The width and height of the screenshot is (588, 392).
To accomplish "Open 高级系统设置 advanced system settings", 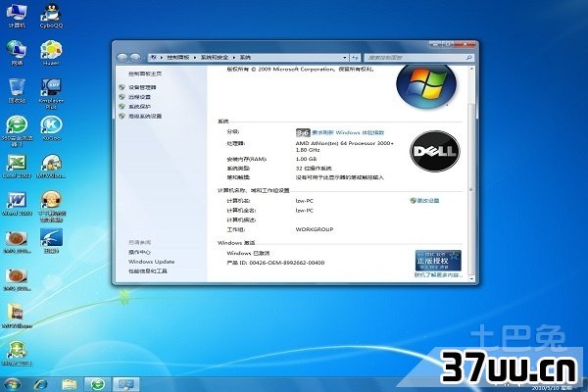I will [x=145, y=116].
